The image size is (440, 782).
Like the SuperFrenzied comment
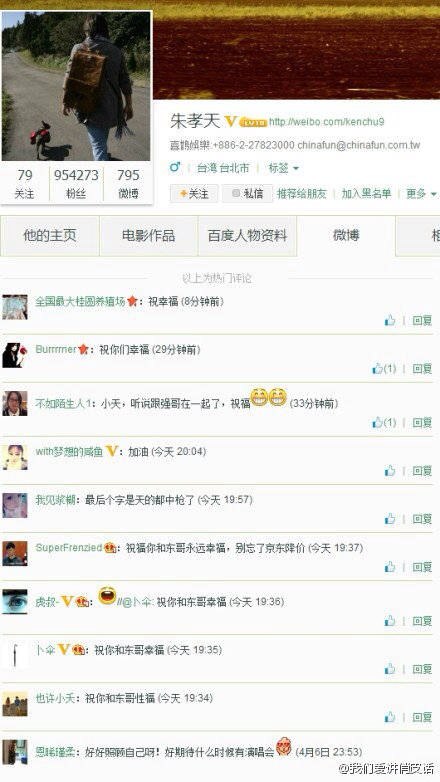coord(390,567)
